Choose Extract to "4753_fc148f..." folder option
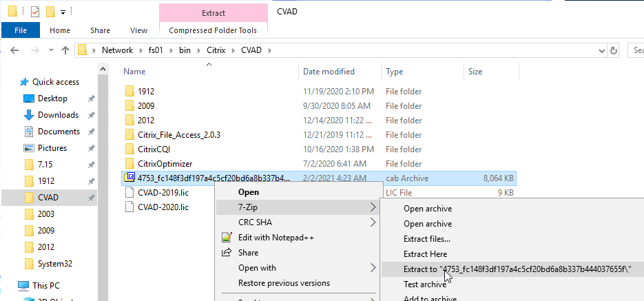The height and width of the screenshot is (301, 644). 512,269
